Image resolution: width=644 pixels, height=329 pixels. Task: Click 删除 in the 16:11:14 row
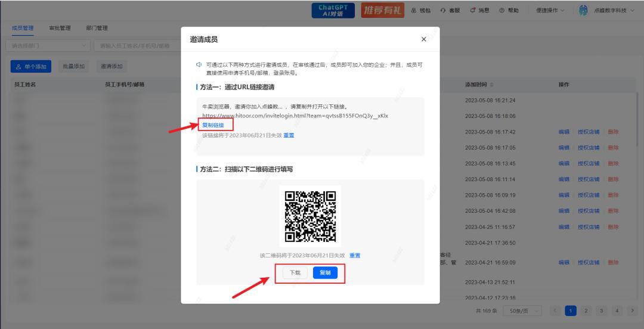click(613, 179)
